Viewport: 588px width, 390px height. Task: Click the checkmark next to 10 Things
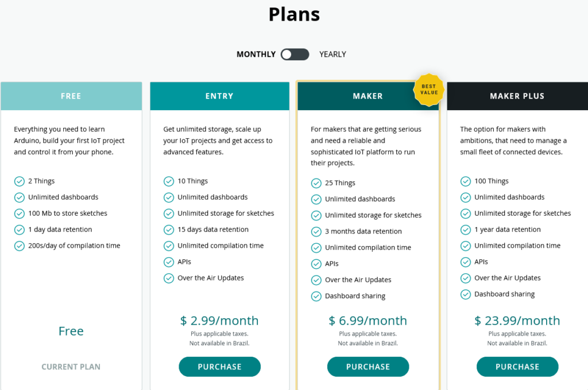click(x=169, y=181)
